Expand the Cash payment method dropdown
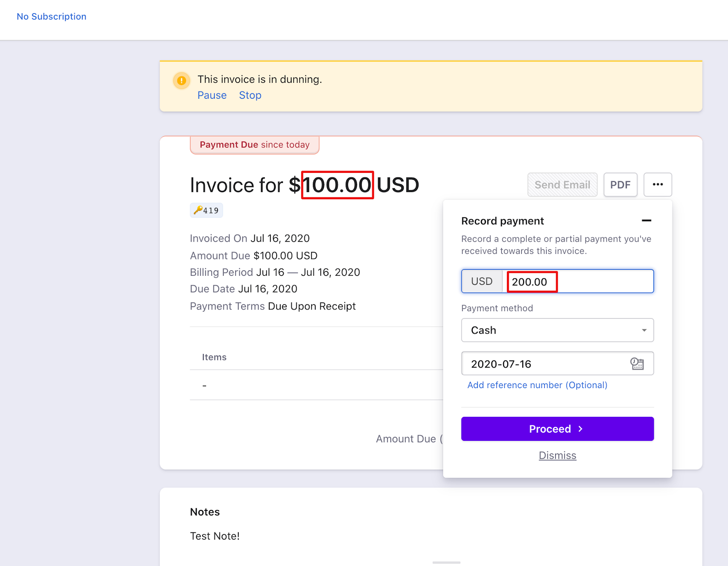Image resolution: width=728 pixels, height=566 pixels. click(x=557, y=330)
